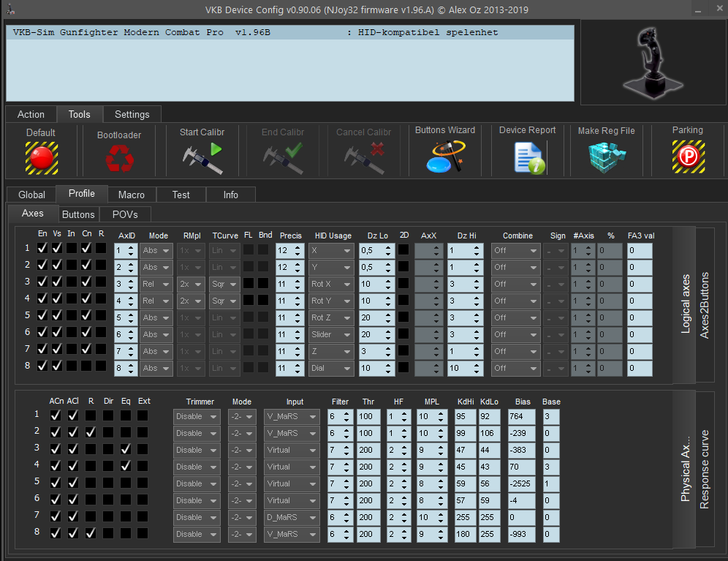This screenshot has width=728, height=561.
Task: Open the Physical Ax... side tab
Action: 685,469
